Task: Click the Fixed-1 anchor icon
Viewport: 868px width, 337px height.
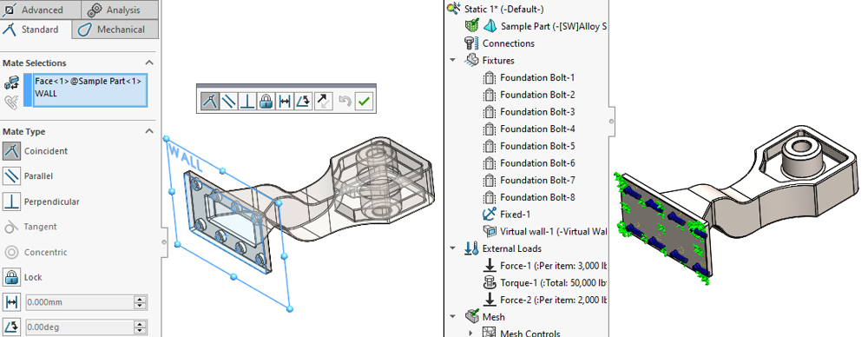Action: coord(490,214)
